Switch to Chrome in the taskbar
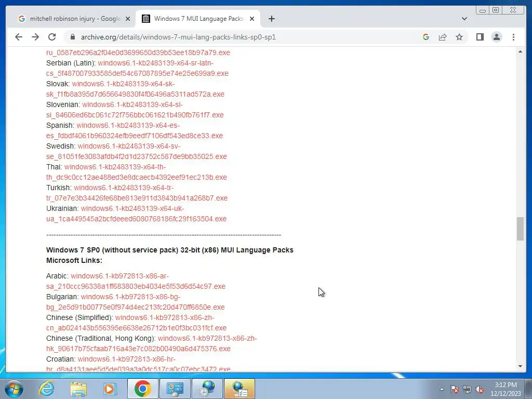The width and height of the screenshot is (532, 399). point(142,389)
